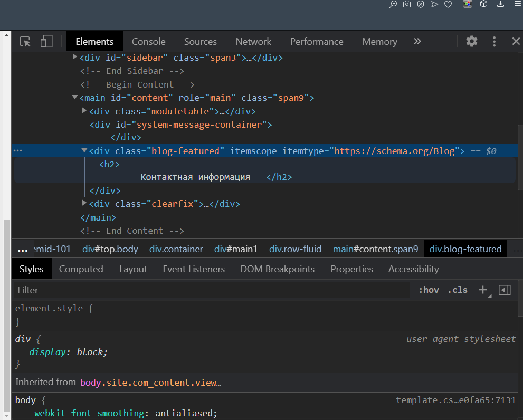Screen dimensions: 523x420
Task: Select the 'End Sidebar' comment line
Action: 132,71
